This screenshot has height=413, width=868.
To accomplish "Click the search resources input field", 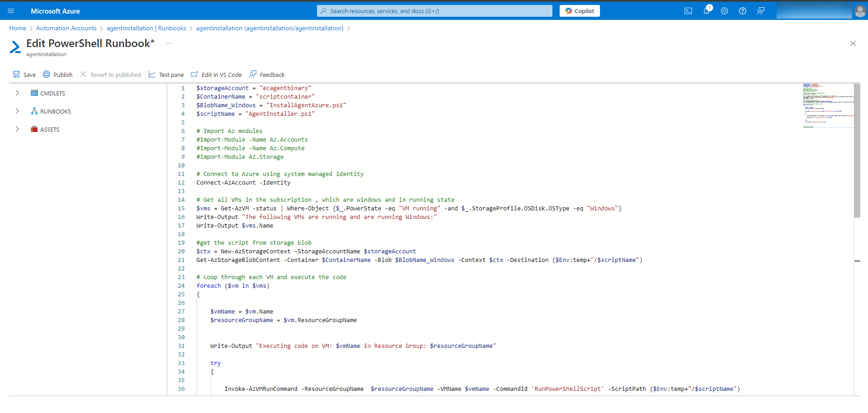I will [x=435, y=11].
